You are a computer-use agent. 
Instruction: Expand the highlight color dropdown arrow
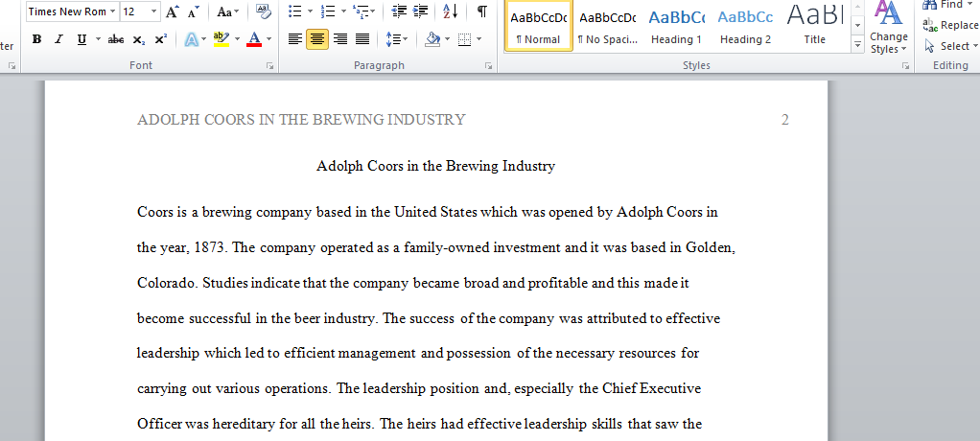pyautogui.click(x=238, y=39)
